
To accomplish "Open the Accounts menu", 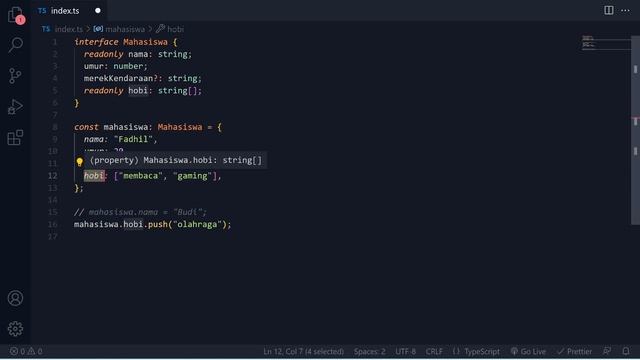I will [15, 298].
